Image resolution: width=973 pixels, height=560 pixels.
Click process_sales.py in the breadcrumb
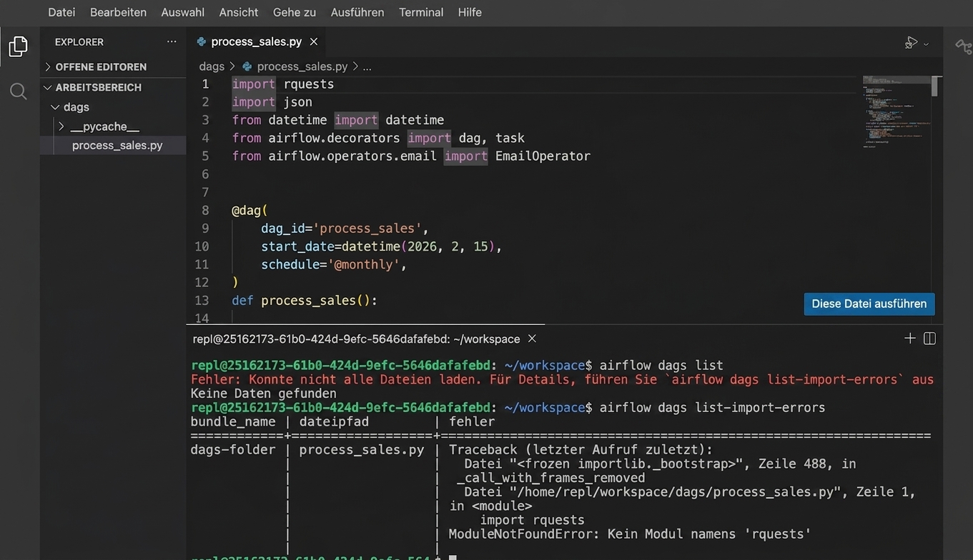click(302, 66)
